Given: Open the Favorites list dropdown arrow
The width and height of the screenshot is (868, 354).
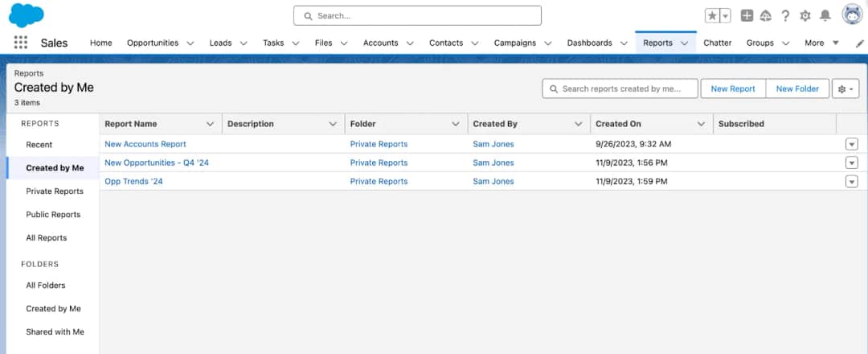Looking at the screenshot, I should [725, 16].
